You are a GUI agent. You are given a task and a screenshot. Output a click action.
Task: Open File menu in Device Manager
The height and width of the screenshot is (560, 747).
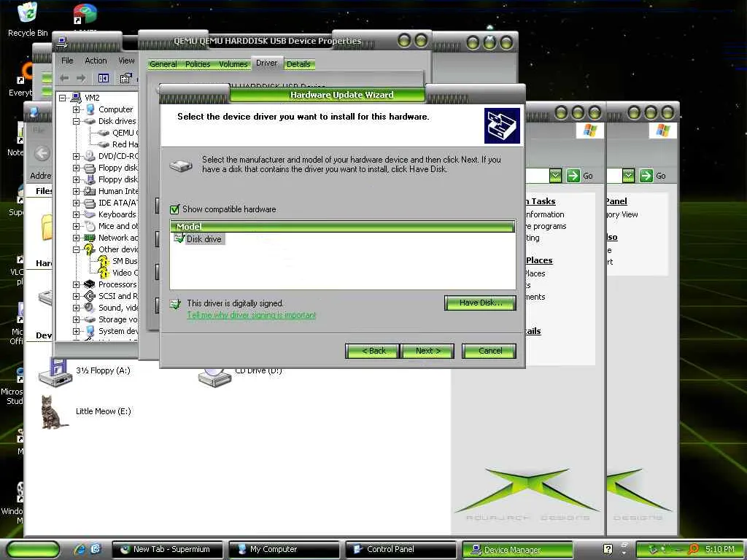click(x=67, y=61)
